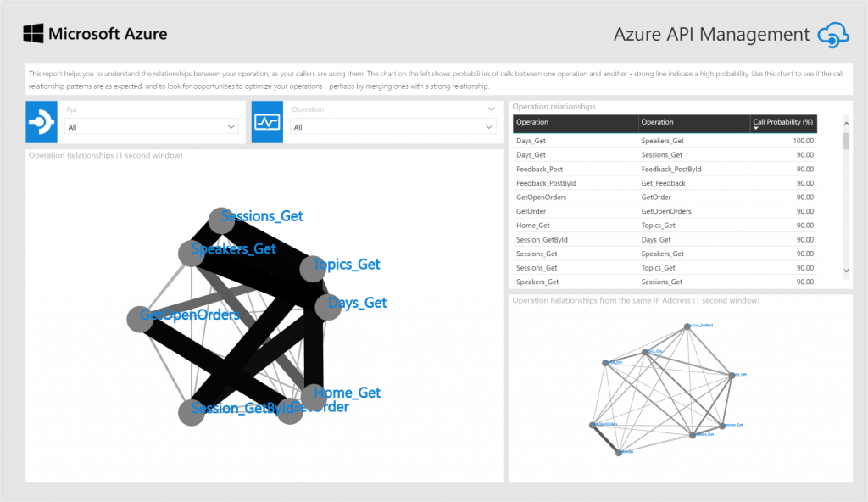Click the top node in the IP Address graph
Screen dimensions: 868x502
click(x=687, y=326)
